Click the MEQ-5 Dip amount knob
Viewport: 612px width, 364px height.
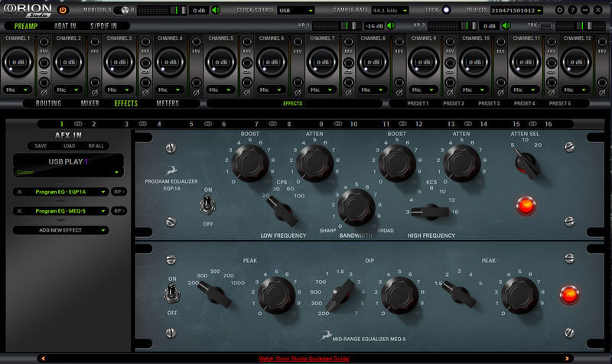point(399,295)
